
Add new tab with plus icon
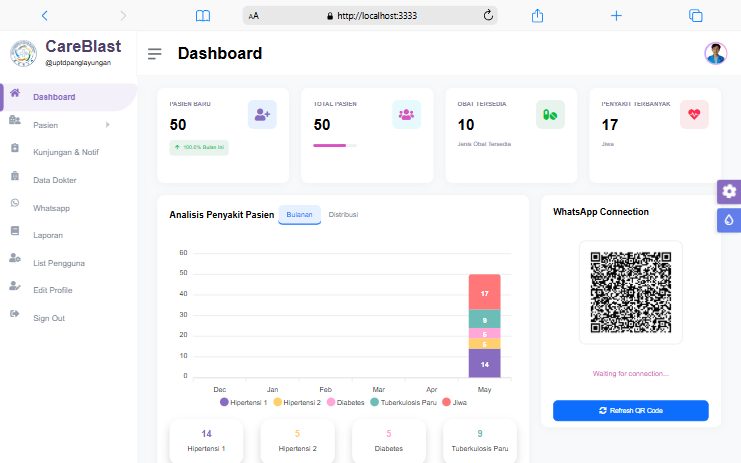[616, 16]
